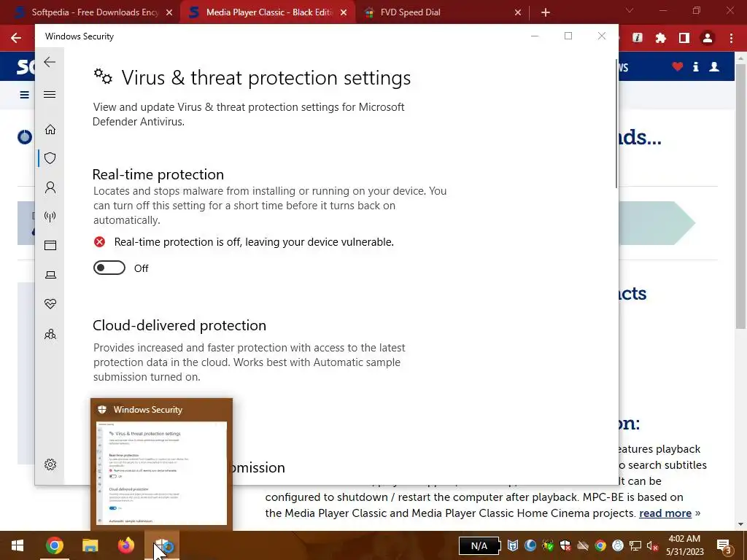Switch to Media Player Classic browser tab
747x560 pixels.
268,12
